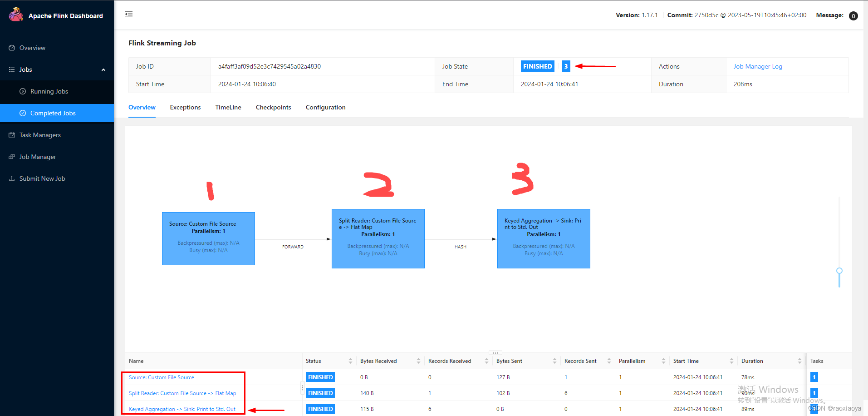Open Source: Custom File Source row link
868x416 pixels.
(x=162, y=377)
